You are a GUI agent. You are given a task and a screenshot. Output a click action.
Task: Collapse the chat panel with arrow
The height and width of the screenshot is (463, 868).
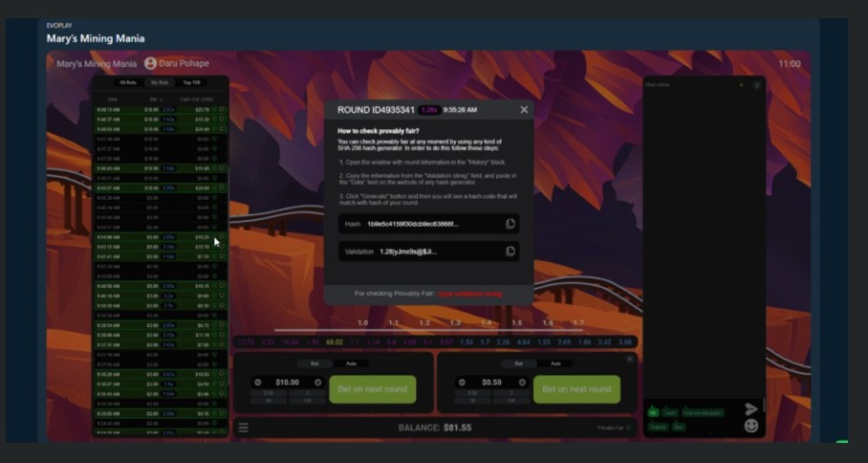[x=756, y=85]
